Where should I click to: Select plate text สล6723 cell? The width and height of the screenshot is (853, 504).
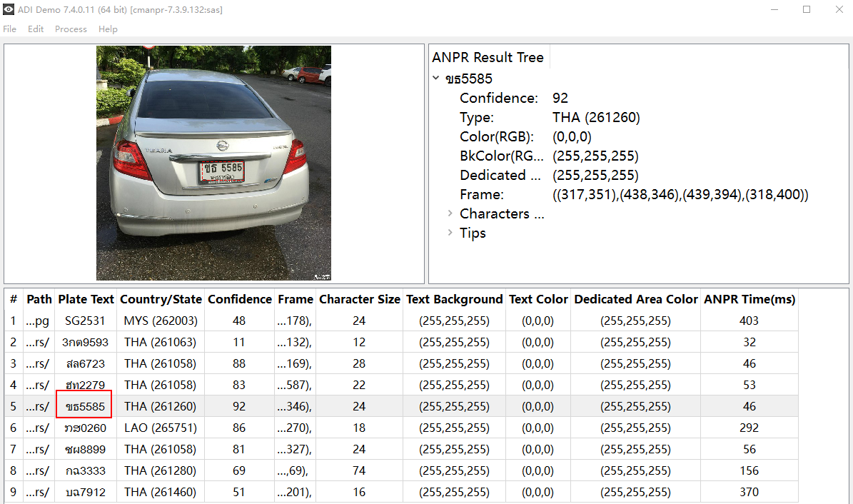tap(85, 363)
